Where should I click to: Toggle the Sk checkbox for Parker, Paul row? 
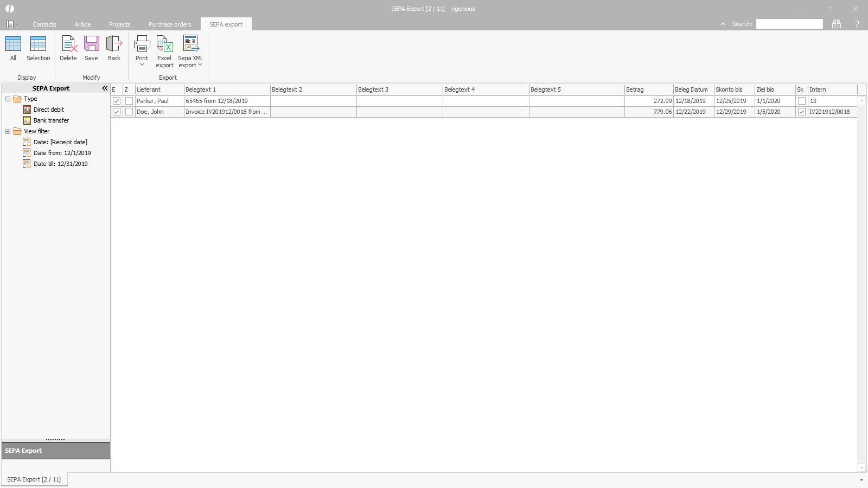click(x=802, y=101)
